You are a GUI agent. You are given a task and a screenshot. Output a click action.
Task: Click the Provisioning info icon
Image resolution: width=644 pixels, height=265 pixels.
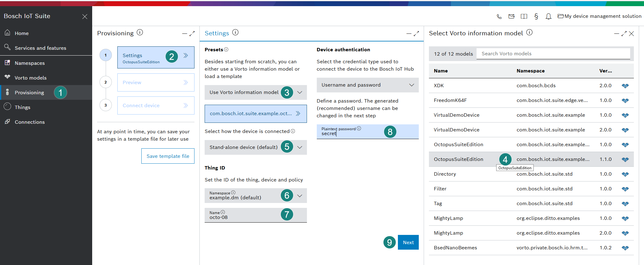(140, 32)
